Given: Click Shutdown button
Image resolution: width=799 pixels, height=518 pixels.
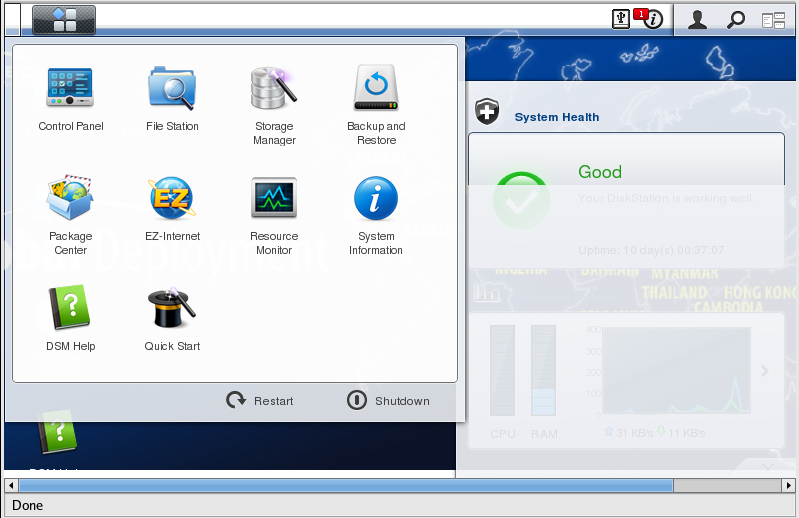Looking at the screenshot, I should (x=388, y=401).
